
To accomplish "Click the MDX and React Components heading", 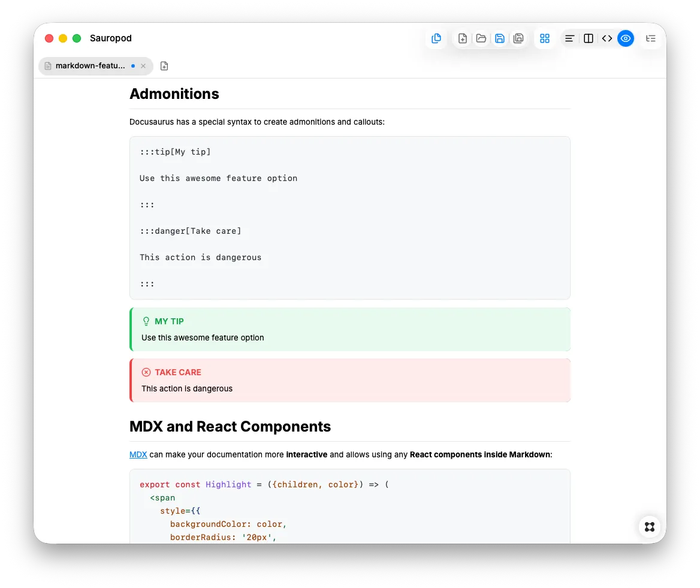I will (x=230, y=426).
